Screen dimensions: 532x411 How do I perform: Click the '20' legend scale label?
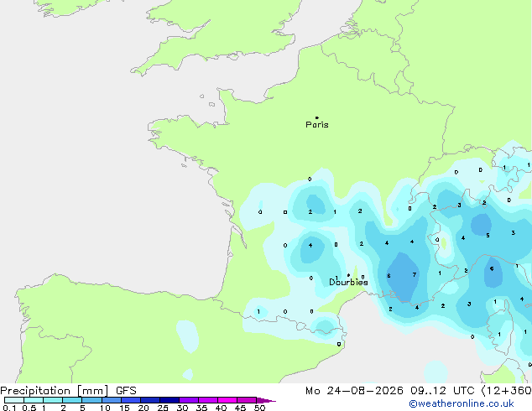143,408
